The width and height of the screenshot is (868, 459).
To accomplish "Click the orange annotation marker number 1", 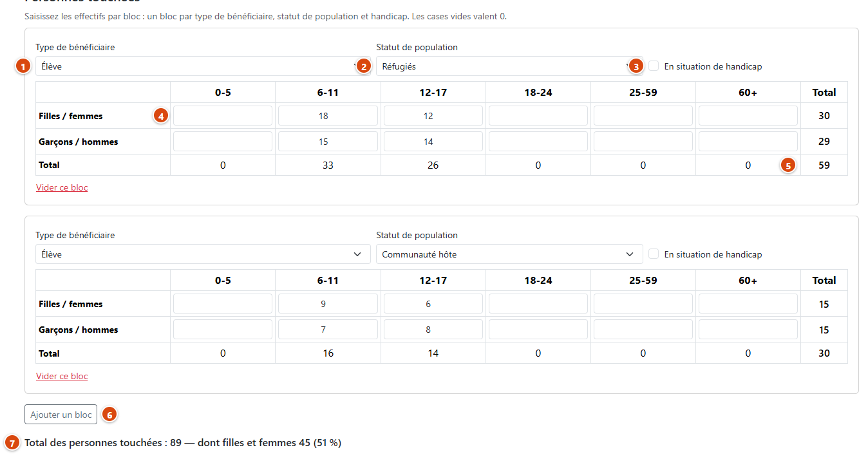I will (x=24, y=66).
